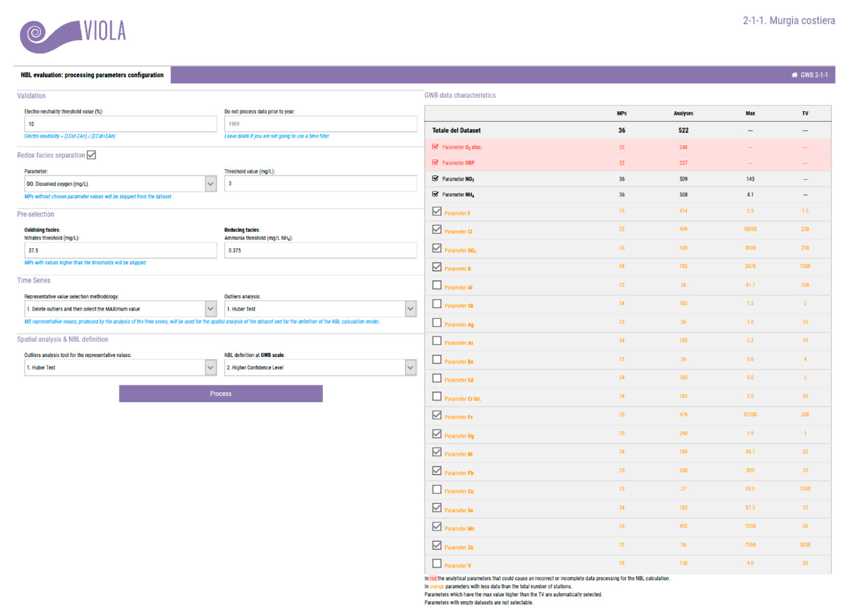
Task: Enable the Parameter Al checkbox
Action: [x=436, y=285]
